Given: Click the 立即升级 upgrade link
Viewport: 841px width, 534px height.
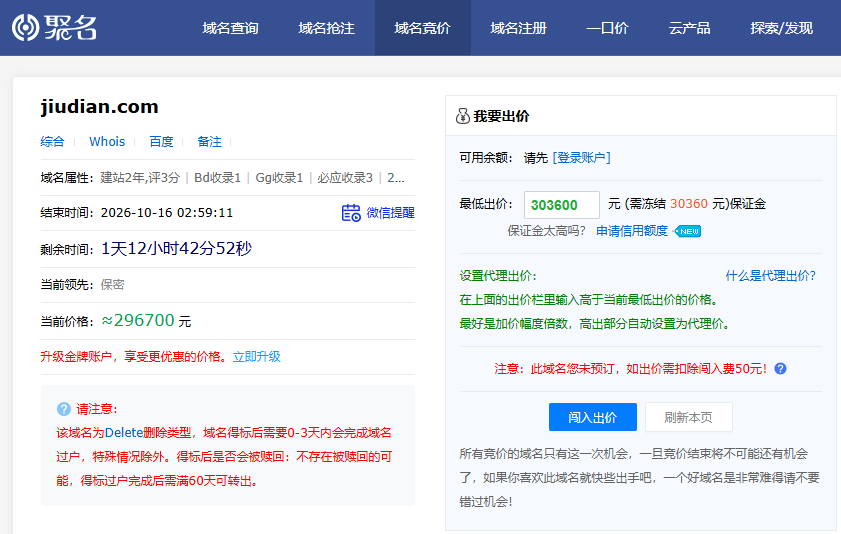Looking at the screenshot, I should (x=256, y=357).
